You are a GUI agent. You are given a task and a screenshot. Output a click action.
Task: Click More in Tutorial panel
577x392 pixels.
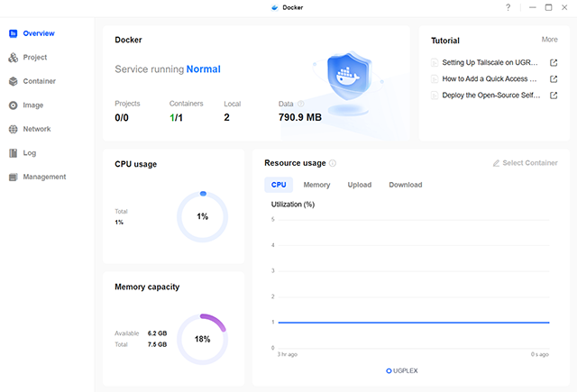[x=549, y=40]
